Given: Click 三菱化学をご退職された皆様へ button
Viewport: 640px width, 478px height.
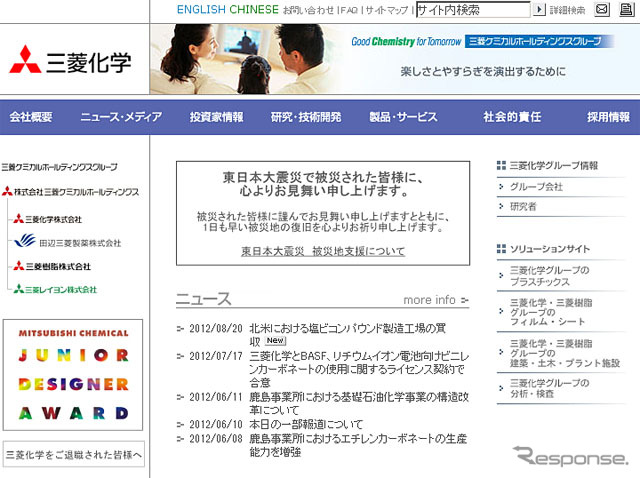Looking at the screenshot, I should coord(73,454).
